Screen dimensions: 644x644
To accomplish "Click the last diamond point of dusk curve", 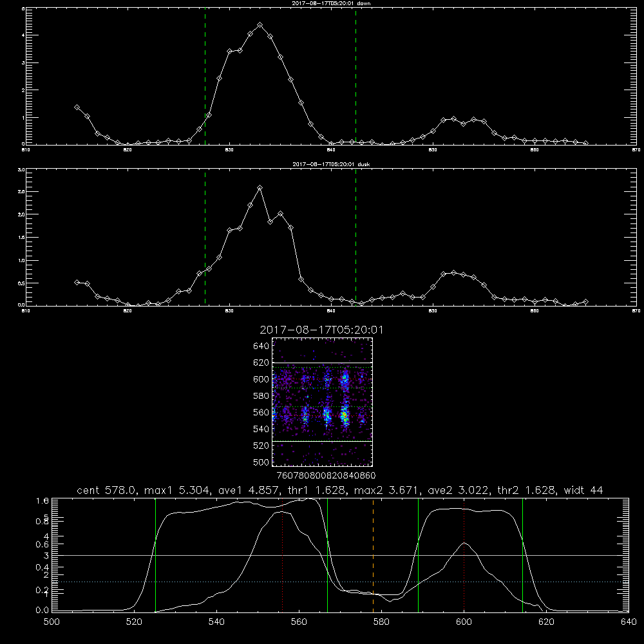I will [x=585, y=302].
